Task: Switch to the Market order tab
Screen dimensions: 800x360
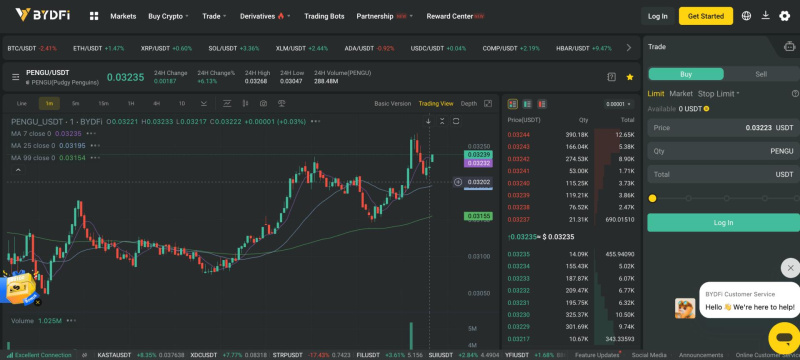Action: tap(681, 94)
